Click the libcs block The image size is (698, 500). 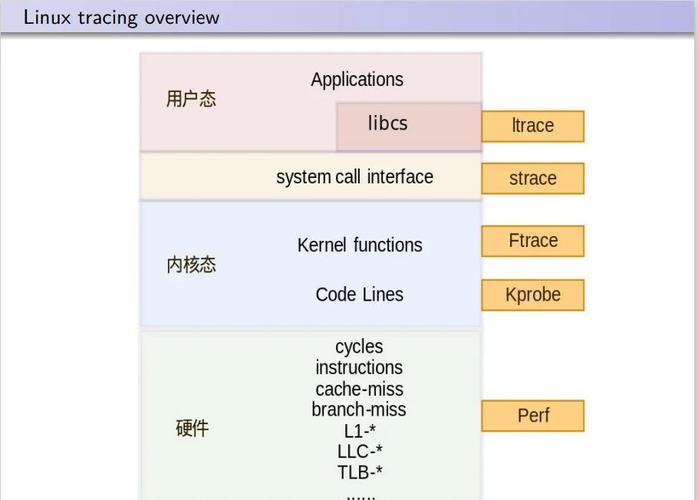409,126
